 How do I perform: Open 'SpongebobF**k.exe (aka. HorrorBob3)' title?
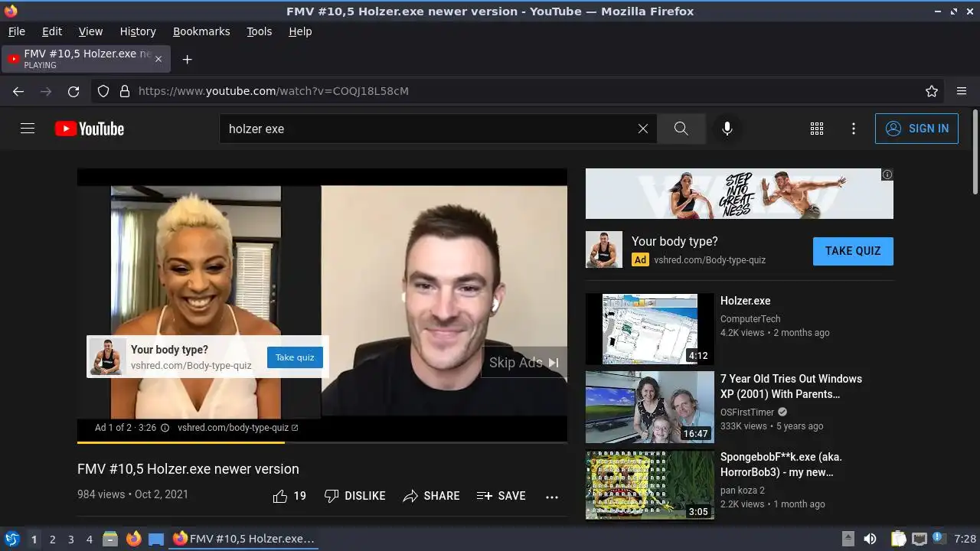[781, 465]
